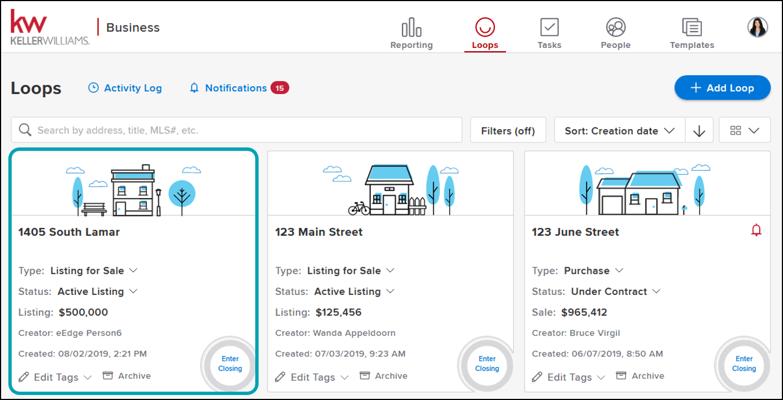Image resolution: width=783 pixels, height=400 pixels.
Task: Open the Filters (off) button
Action: 508,131
